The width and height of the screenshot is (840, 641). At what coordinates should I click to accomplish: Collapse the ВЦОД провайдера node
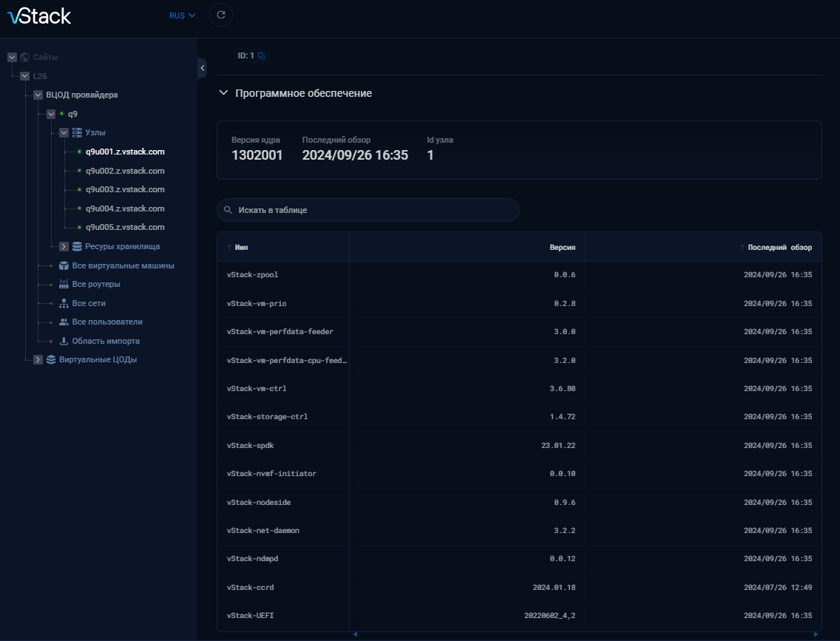point(38,95)
